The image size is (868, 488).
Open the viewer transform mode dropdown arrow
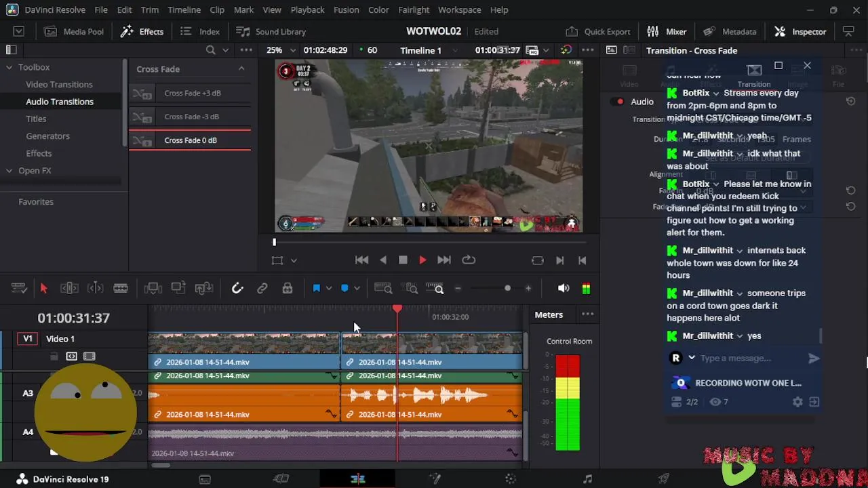click(x=294, y=260)
